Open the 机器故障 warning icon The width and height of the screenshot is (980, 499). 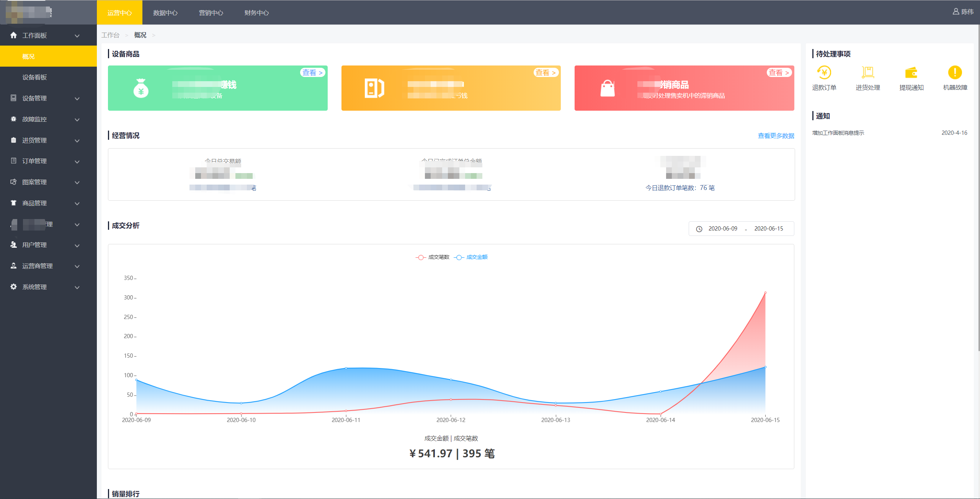[955, 72]
